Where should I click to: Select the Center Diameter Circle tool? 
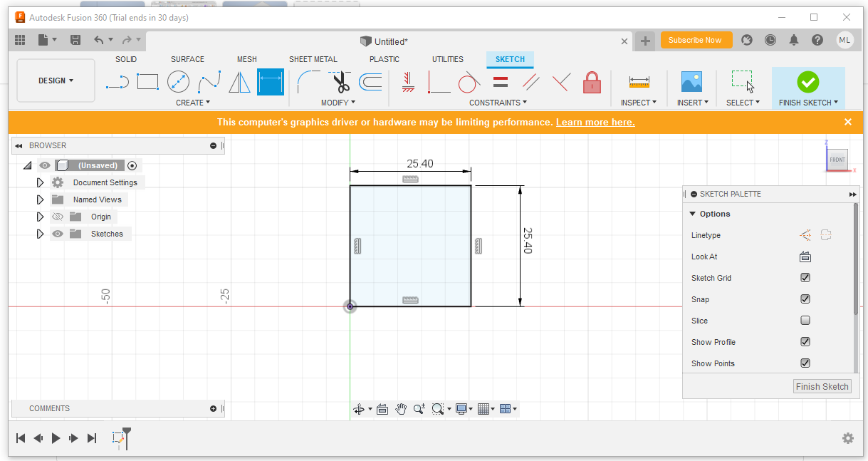[x=178, y=82]
